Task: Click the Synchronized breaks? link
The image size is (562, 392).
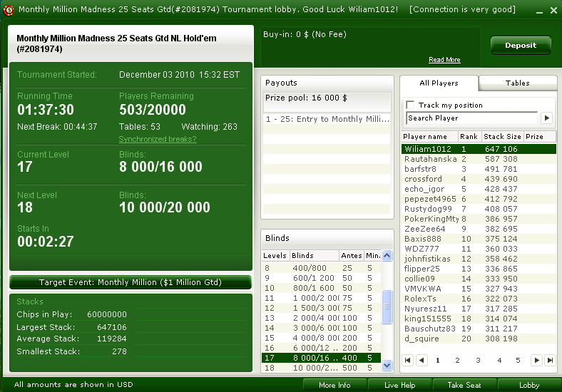Action: [x=158, y=139]
